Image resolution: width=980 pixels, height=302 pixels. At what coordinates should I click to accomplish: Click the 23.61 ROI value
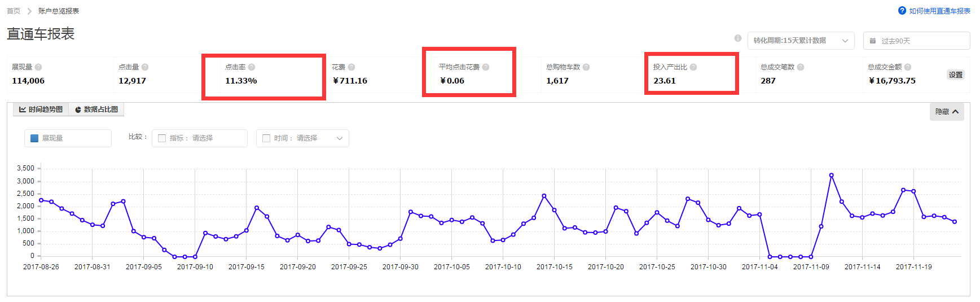pyautogui.click(x=665, y=81)
